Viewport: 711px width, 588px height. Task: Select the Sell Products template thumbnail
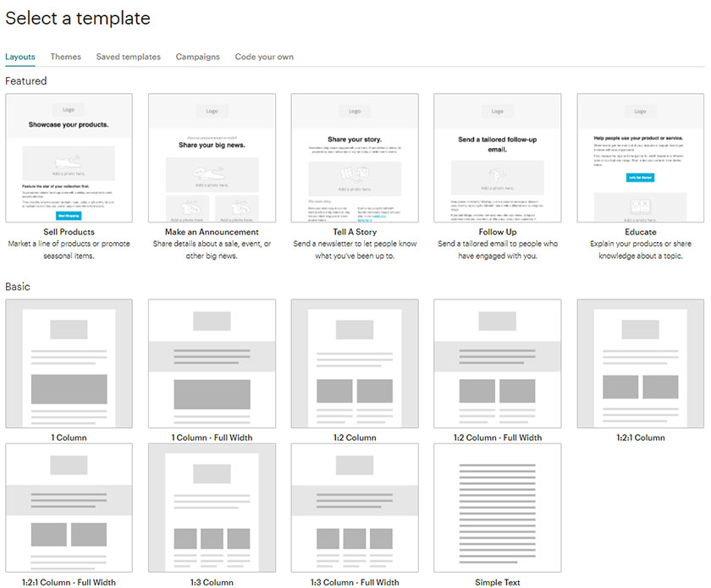(x=69, y=157)
